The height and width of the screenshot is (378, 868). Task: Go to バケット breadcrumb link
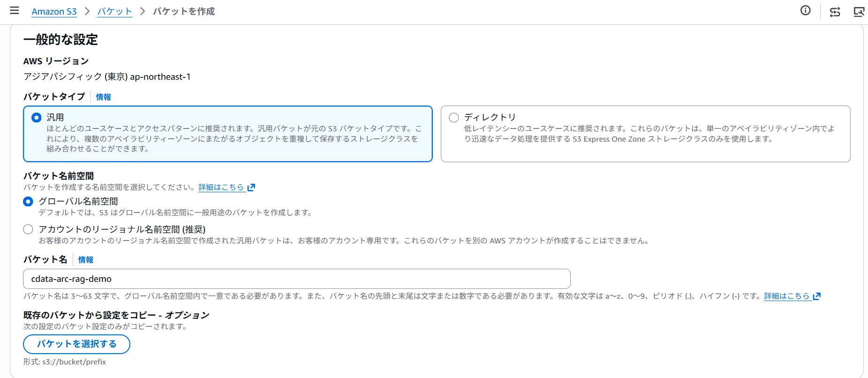point(115,11)
